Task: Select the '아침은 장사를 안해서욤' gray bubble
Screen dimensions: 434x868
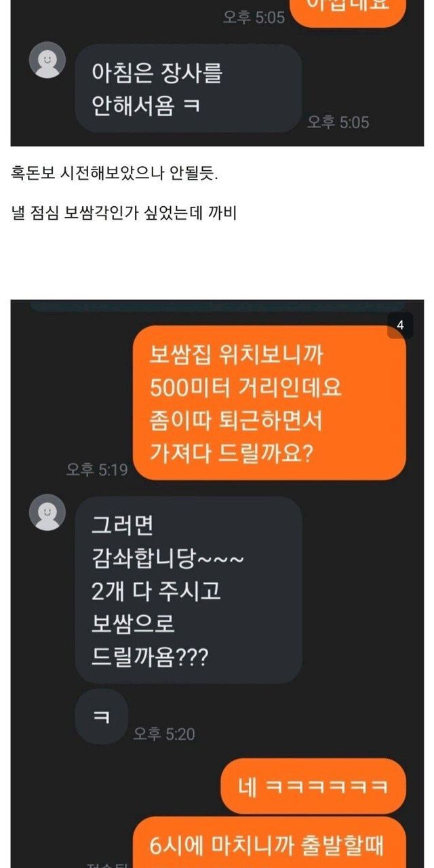Action: [x=188, y=88]
